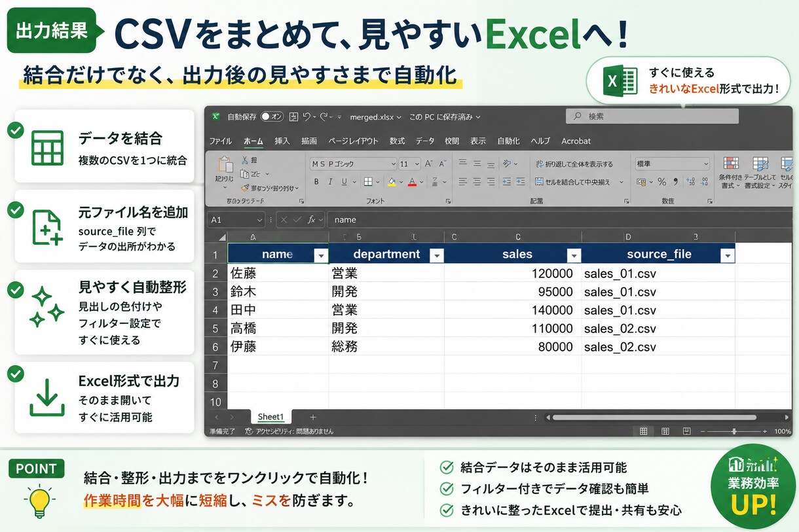The image size is (799, 532).
Task: Click the Decrease Decimal icon
Action: [x=703, y=182]
